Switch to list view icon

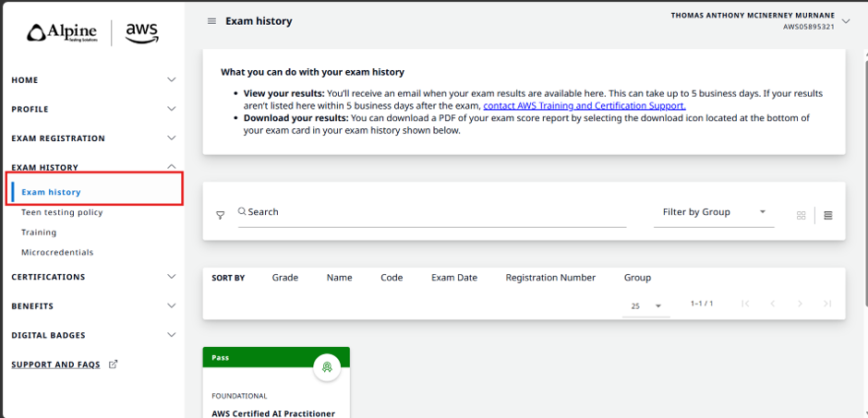point(828,216)
